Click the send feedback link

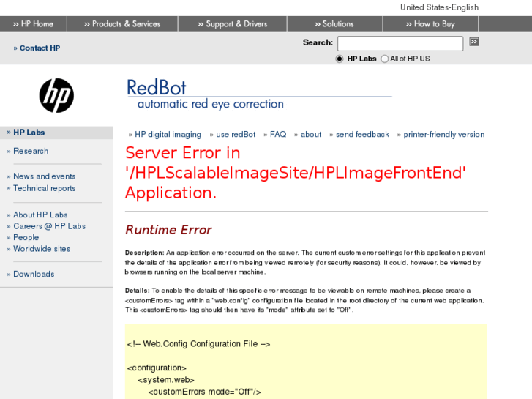point(362,135)
